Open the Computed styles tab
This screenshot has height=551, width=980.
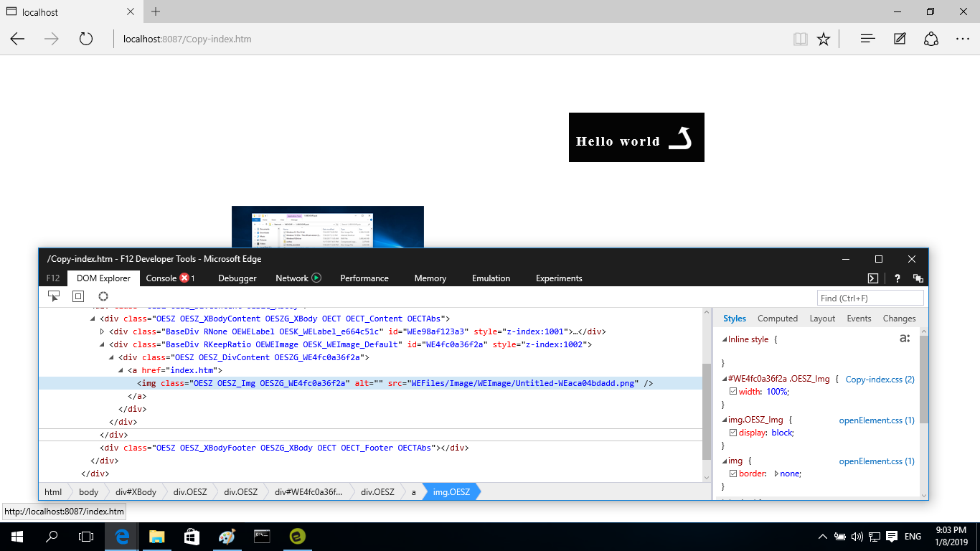778,319
